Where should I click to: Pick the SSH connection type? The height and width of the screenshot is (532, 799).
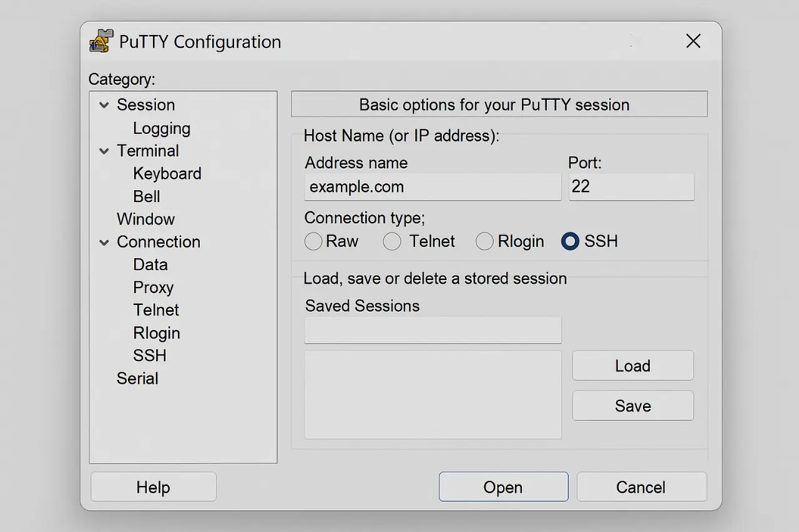point(570,241)
